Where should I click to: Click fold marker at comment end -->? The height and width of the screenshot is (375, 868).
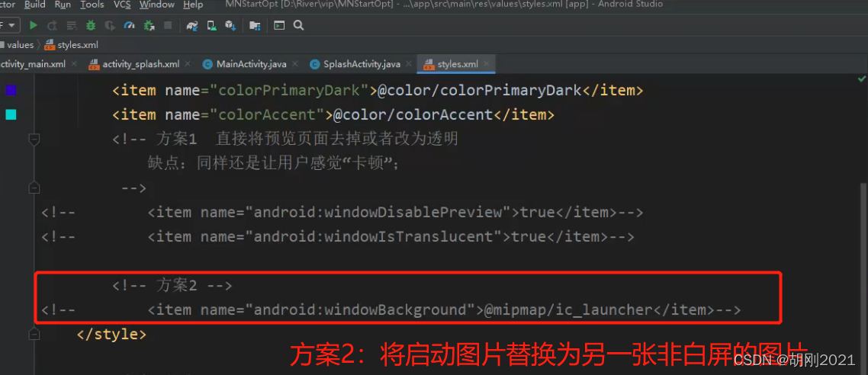(x=34, y=188)
